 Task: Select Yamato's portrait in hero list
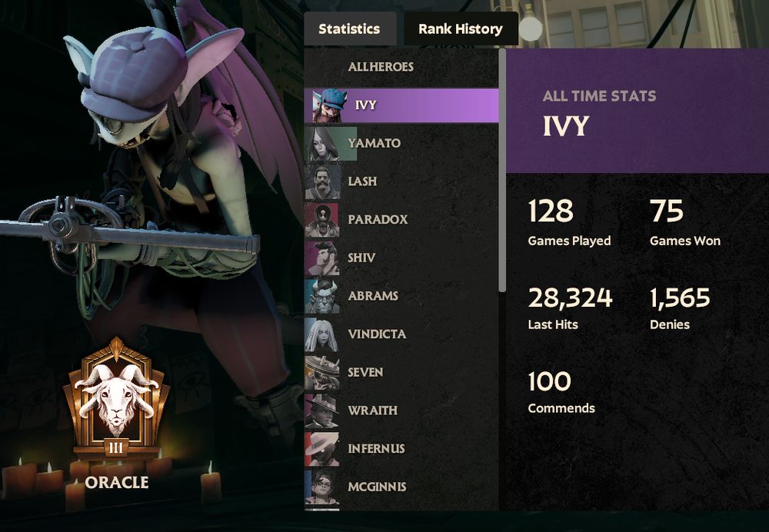click(331, 144)
